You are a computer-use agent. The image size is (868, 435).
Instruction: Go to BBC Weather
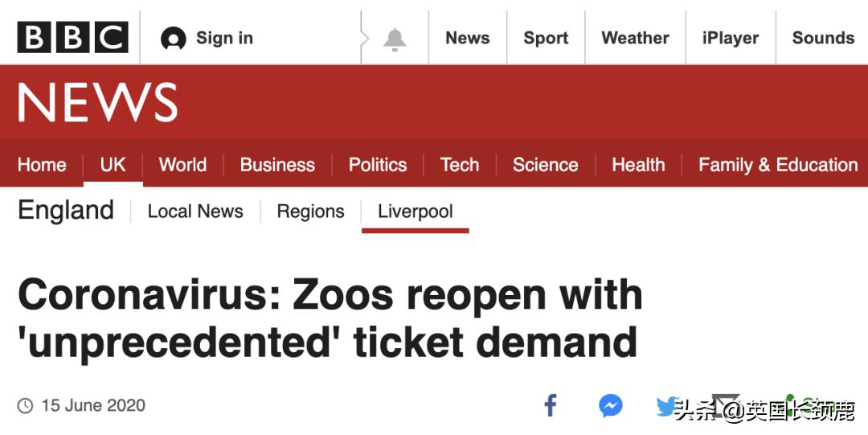coord(635,38)
